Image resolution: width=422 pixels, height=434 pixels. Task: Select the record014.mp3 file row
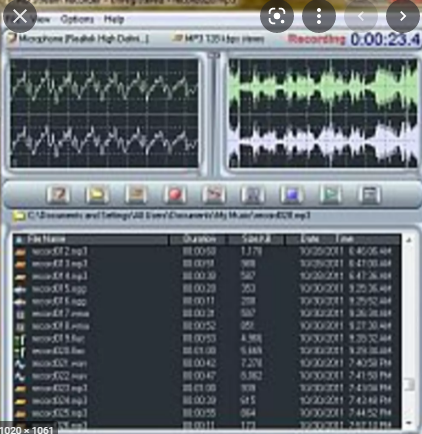pyautogui.click(x=207, y=276)
